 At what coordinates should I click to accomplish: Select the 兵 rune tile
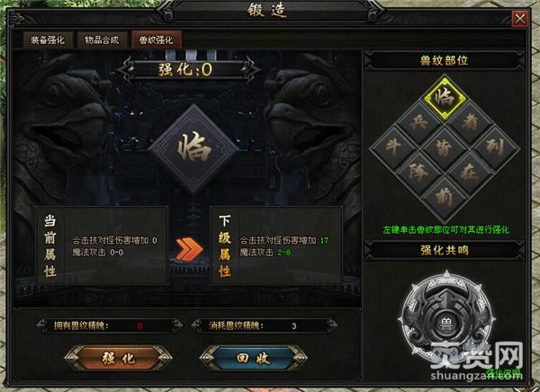coord(419,122)
